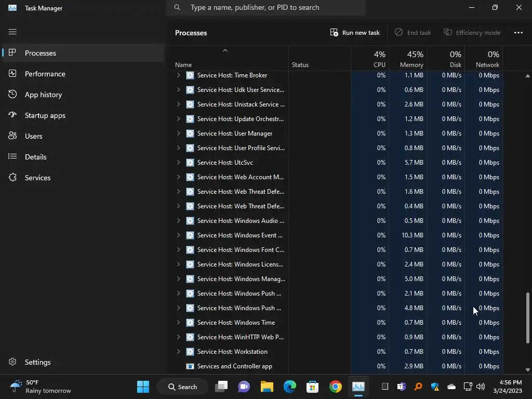Viewport: 532px width, 399px height.
Task: Expand Service Host: Unistack Service
Action: tap(178, 104)
